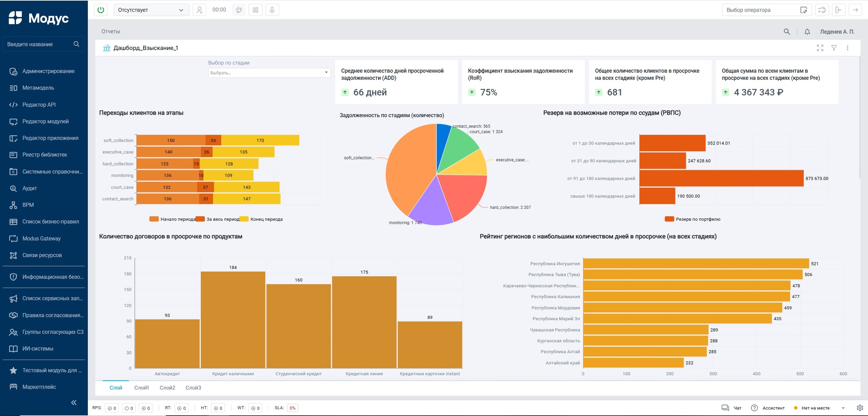This screenshot has height=416, width=868.
Task: Open the notifications bell icon
Action: (807, 32)
